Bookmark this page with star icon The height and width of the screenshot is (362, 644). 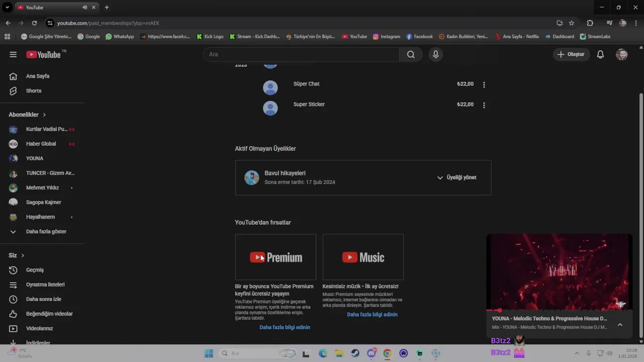(x=572, y=23)
